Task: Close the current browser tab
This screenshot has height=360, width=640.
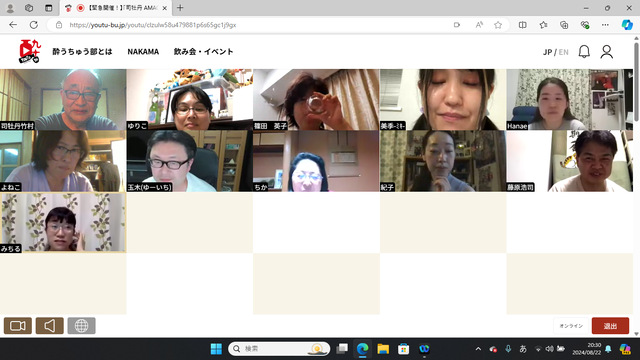Action: click(x=164, y=8)
